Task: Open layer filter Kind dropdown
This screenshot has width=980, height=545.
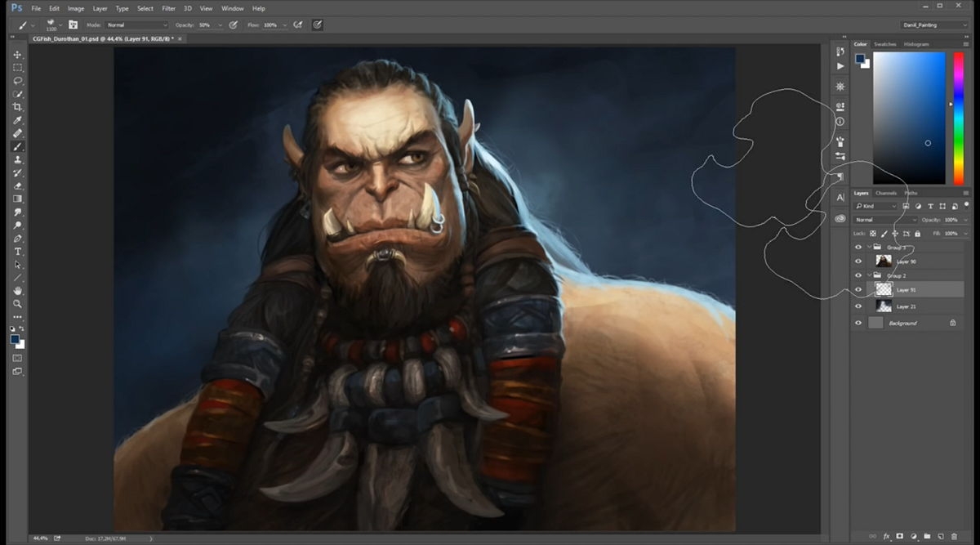Action: click(876, 206)
